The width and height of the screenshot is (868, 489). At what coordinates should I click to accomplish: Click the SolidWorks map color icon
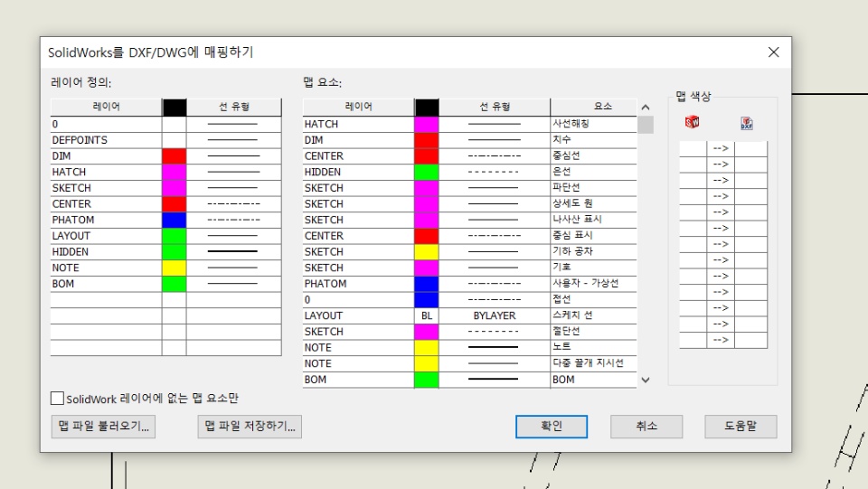692,122
